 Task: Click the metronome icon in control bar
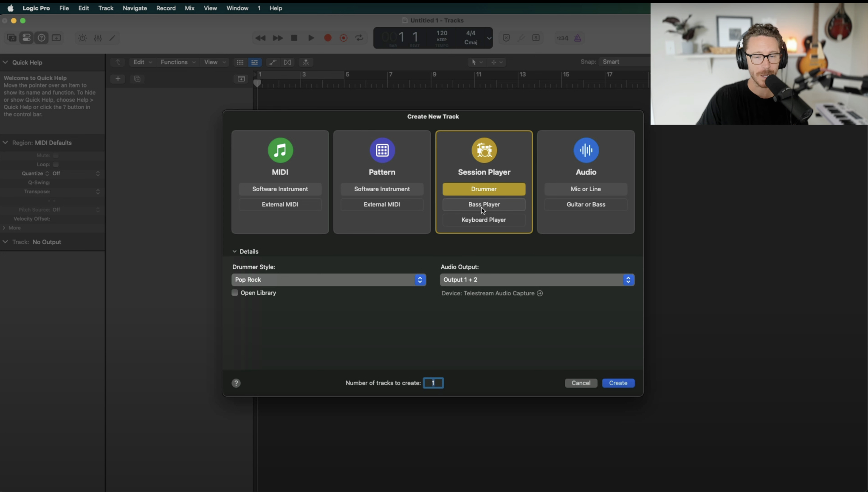[578, 38]
